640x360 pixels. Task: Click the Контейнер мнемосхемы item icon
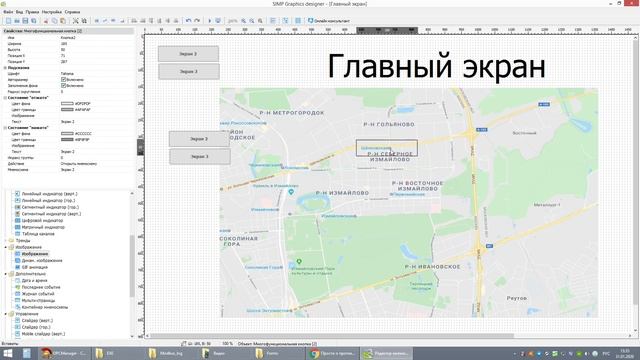[18, 307]
